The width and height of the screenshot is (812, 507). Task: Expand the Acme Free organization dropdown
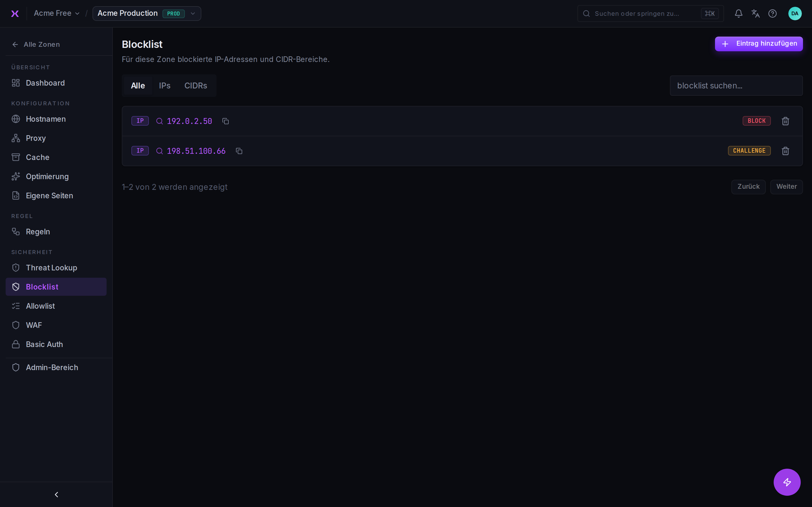[x=57, y=14]
